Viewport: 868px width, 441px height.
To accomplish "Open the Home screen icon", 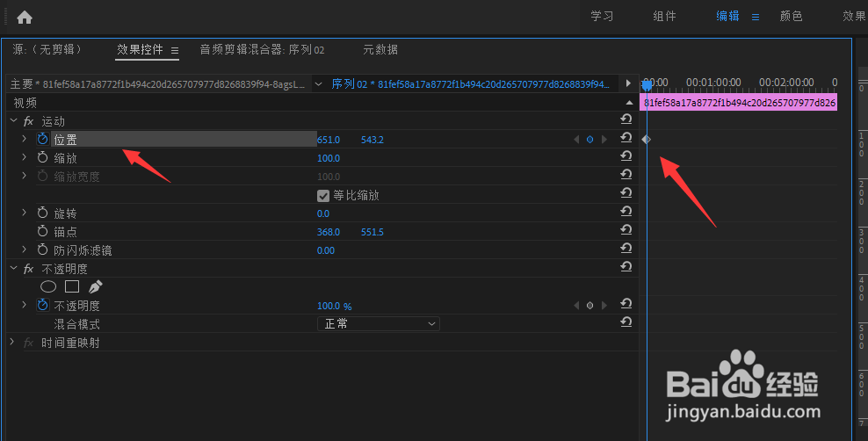I will point(25,18).
